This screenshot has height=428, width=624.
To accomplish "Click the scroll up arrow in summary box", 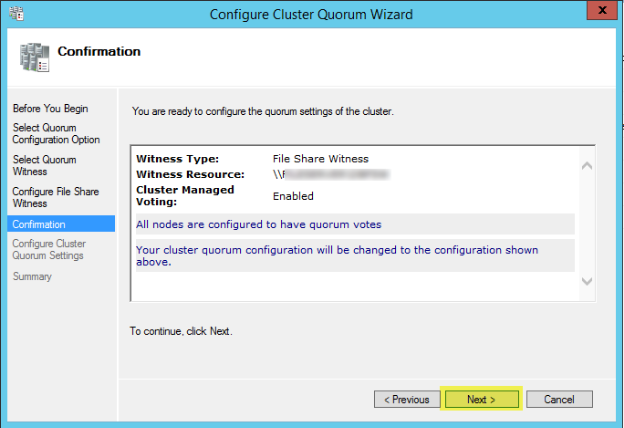I will (x=587, y=165).
